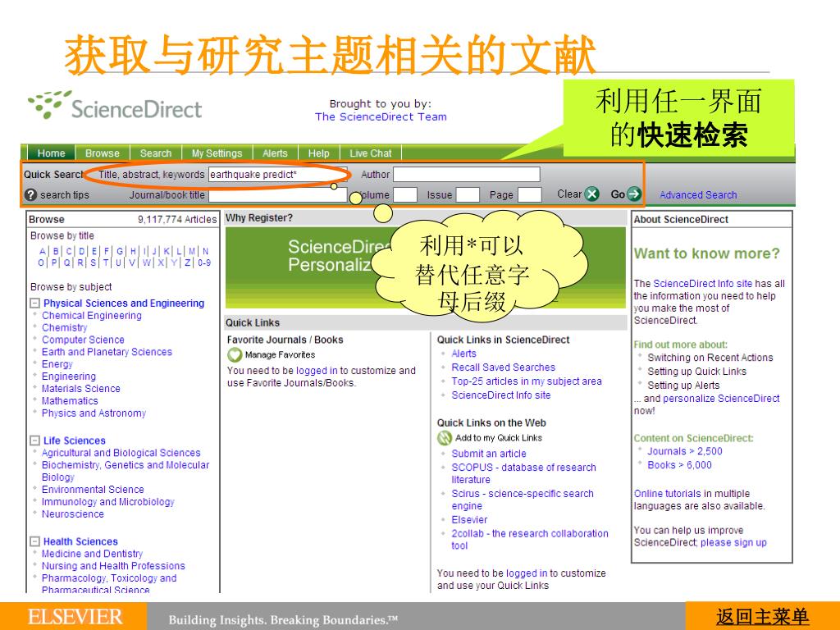The width and height of the screenshot is (840, 630).
Task: Click the ScienceDirect logo
Action: pyautogui.click(x=115, y=105)
